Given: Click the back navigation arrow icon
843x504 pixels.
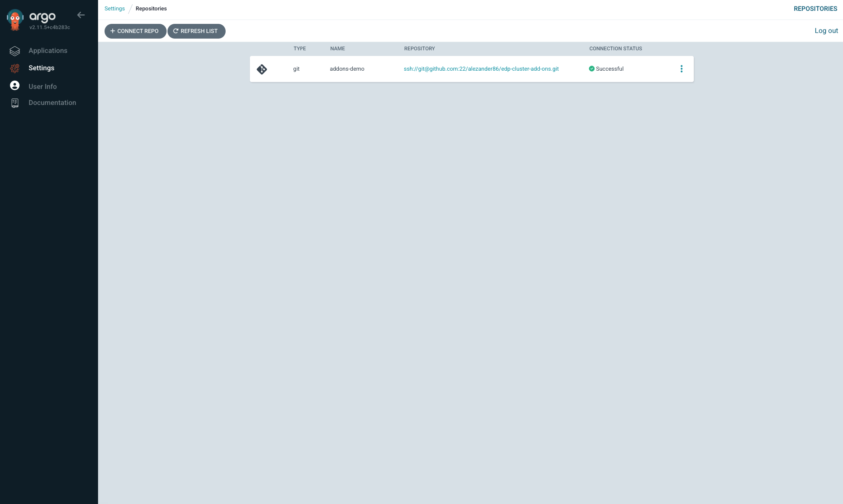Looking at the screenshot, I should 81,15.
